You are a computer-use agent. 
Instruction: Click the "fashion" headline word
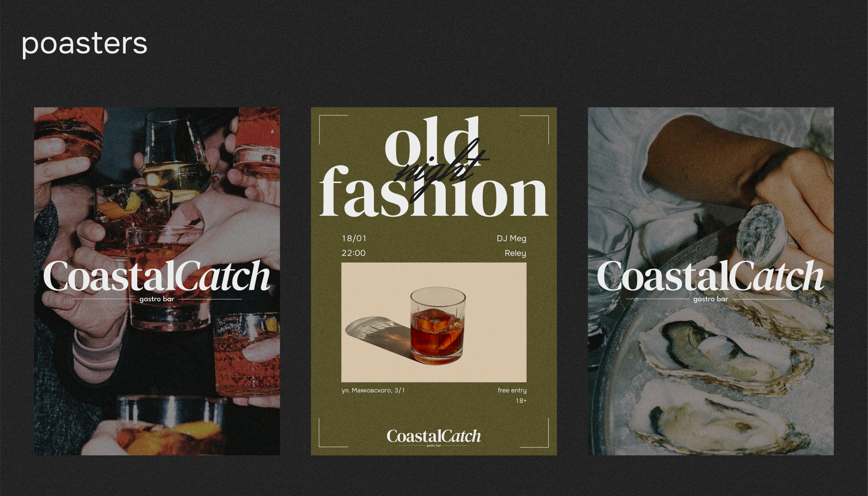pyautogui.click(x=433, y=192)
